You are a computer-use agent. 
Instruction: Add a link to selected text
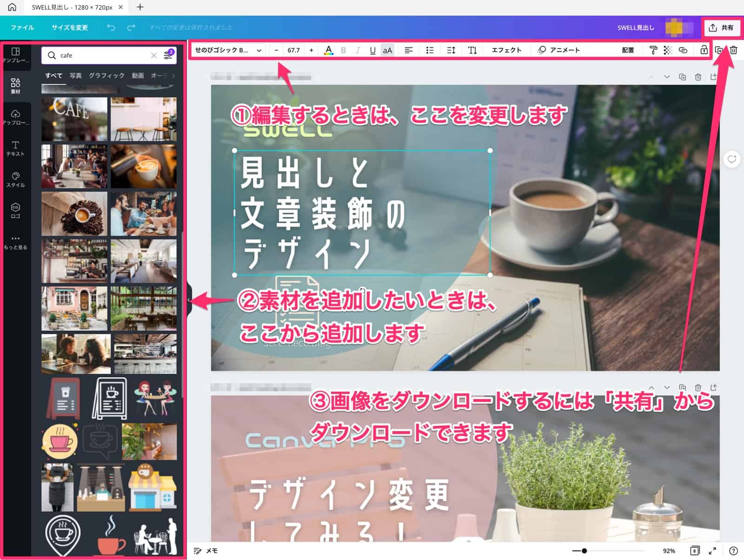click(683, 50)
